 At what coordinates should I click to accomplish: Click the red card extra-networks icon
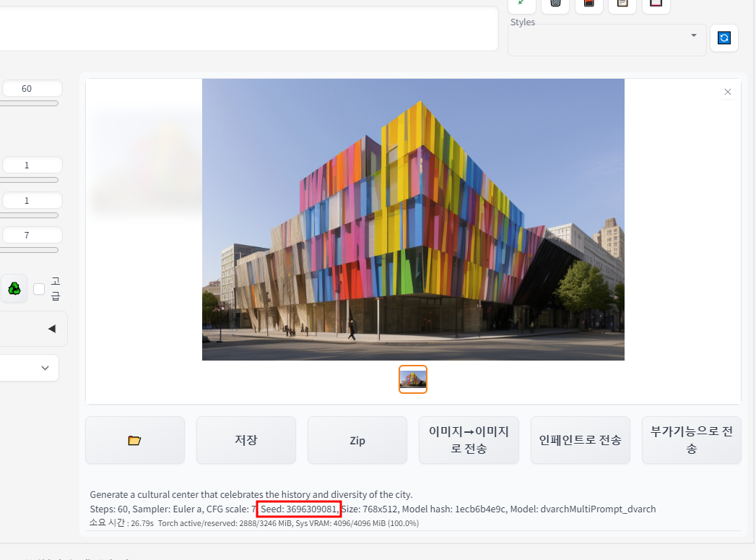588,4
